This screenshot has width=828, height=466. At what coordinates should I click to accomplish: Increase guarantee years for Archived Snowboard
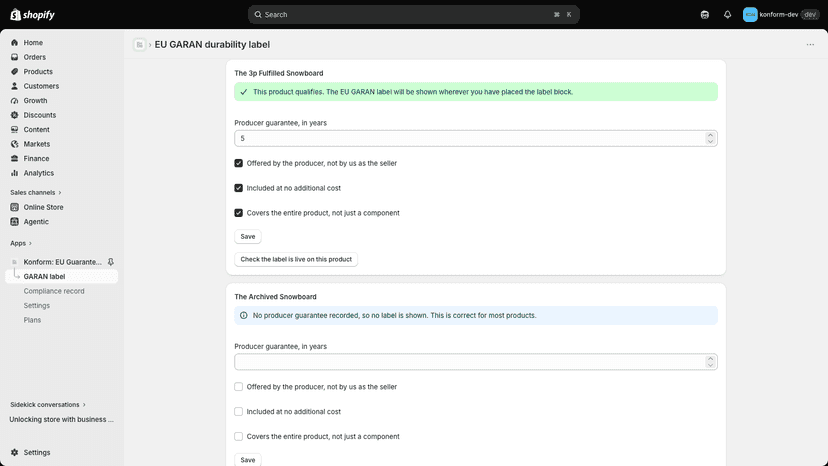coord(710,359)
